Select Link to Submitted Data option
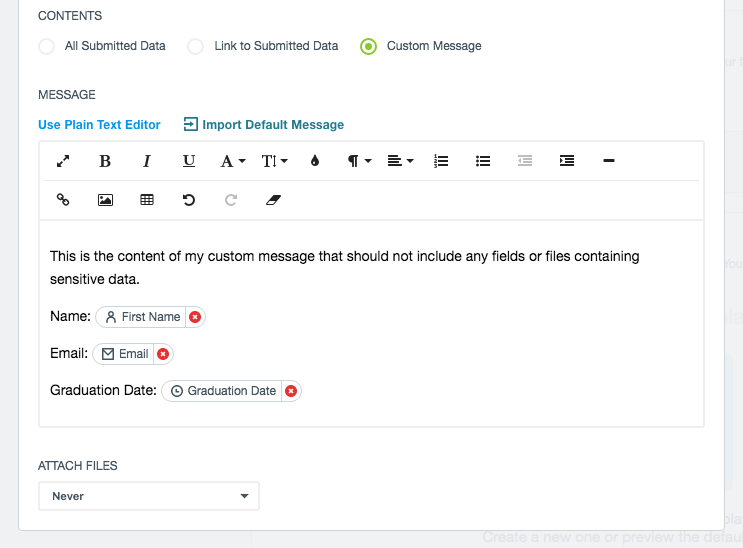This screenshot has width=743, height=548. tap(196, 46)
